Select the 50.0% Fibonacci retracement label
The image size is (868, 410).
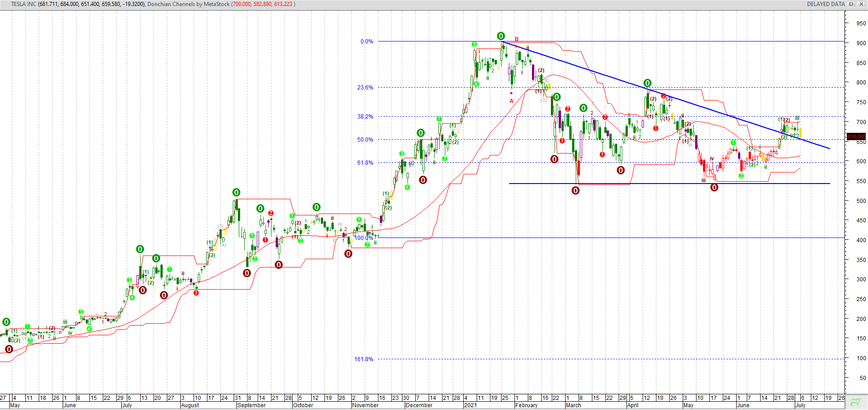click(365, 140)
